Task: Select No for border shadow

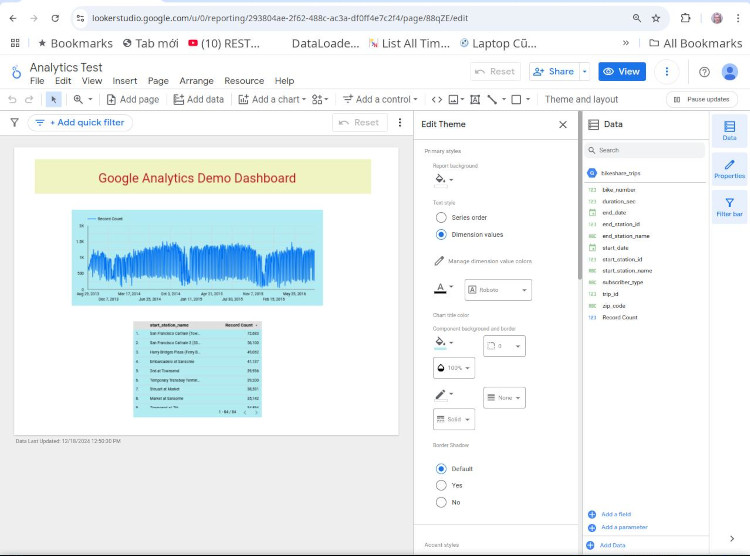Action: click(x=441, y=502)
